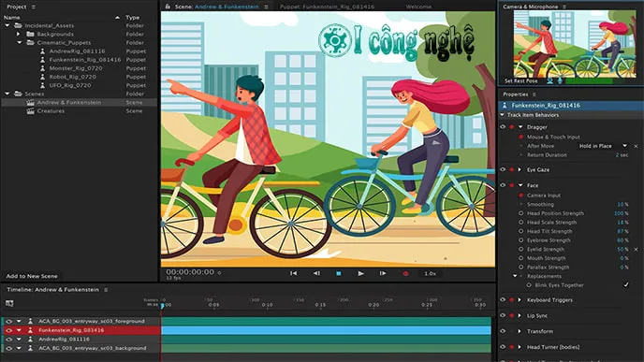Click Smoothing value 10%
Screen dimensions: 644x362
[622, 205]
